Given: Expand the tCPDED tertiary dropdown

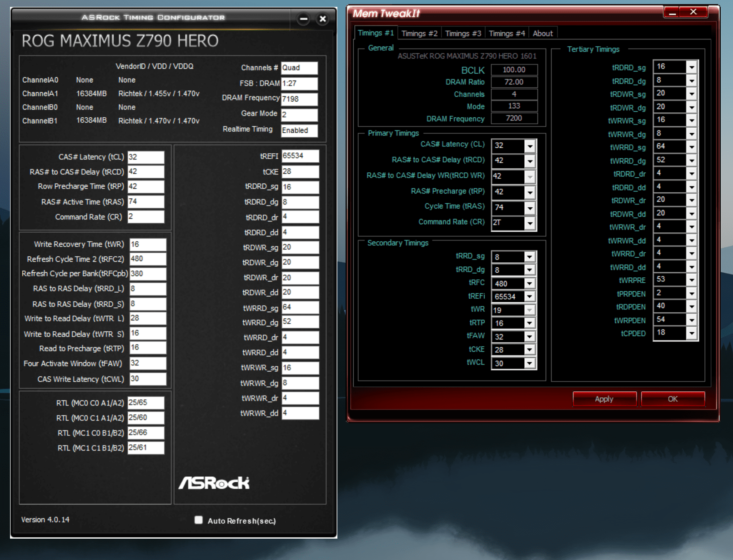Looking at the screenshot, I should [692, 333].
